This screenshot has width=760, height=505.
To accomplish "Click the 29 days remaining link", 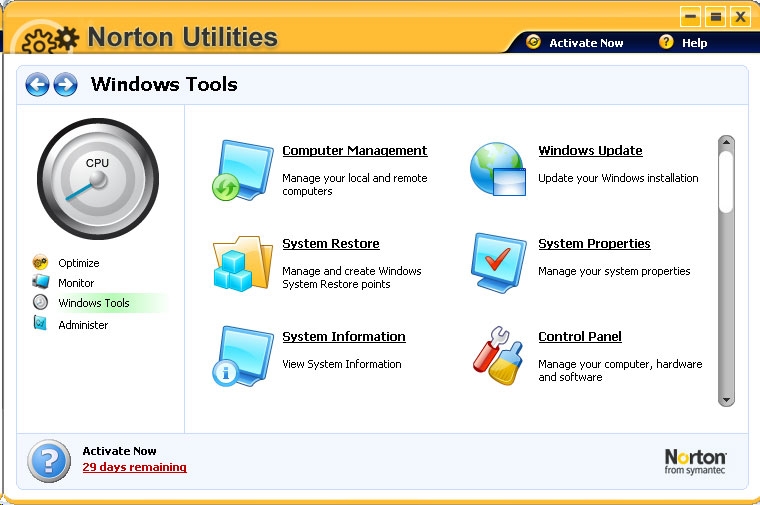I will [134, 467].
